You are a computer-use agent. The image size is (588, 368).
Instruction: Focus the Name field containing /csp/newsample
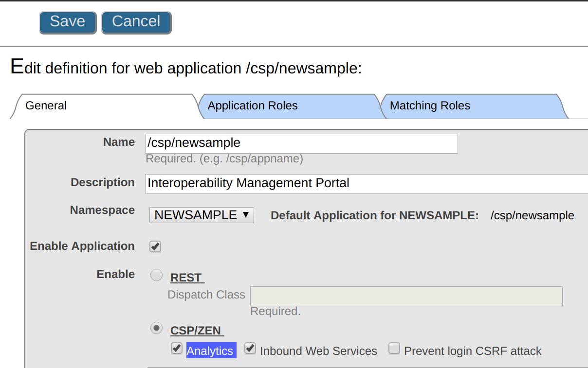[301, 143]
